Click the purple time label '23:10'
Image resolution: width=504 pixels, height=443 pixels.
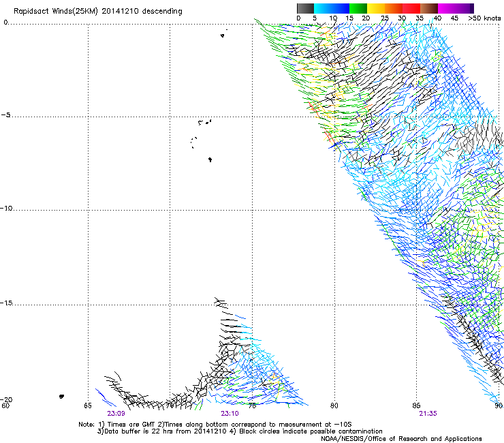[x=230, y=414]
